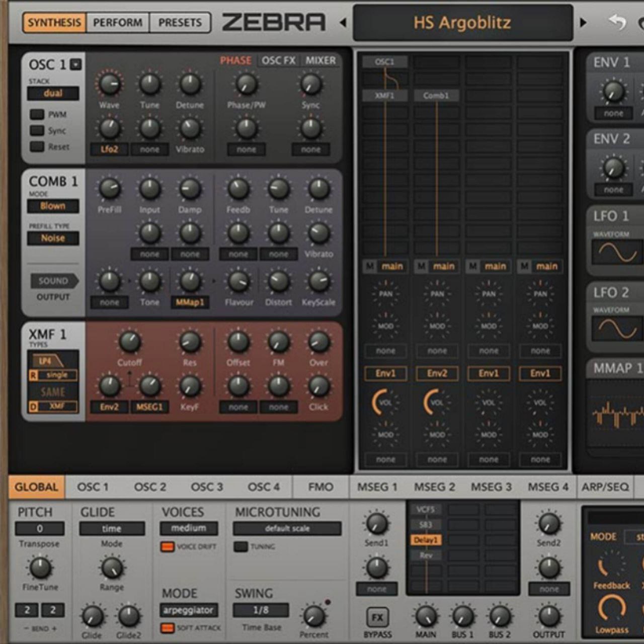Select the LFO 2 sine waveform display
This screenshot has height=644, width=644.
coord(617,328)
